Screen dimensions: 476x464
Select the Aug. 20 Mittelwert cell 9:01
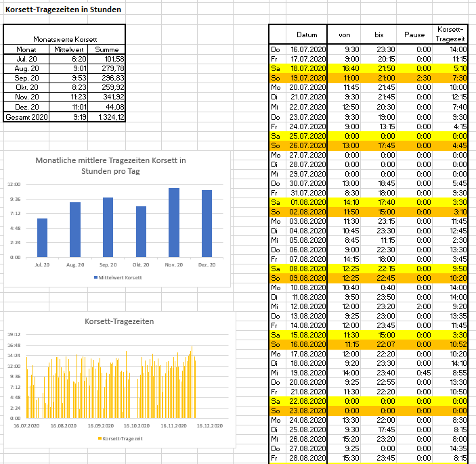(68, 68)
